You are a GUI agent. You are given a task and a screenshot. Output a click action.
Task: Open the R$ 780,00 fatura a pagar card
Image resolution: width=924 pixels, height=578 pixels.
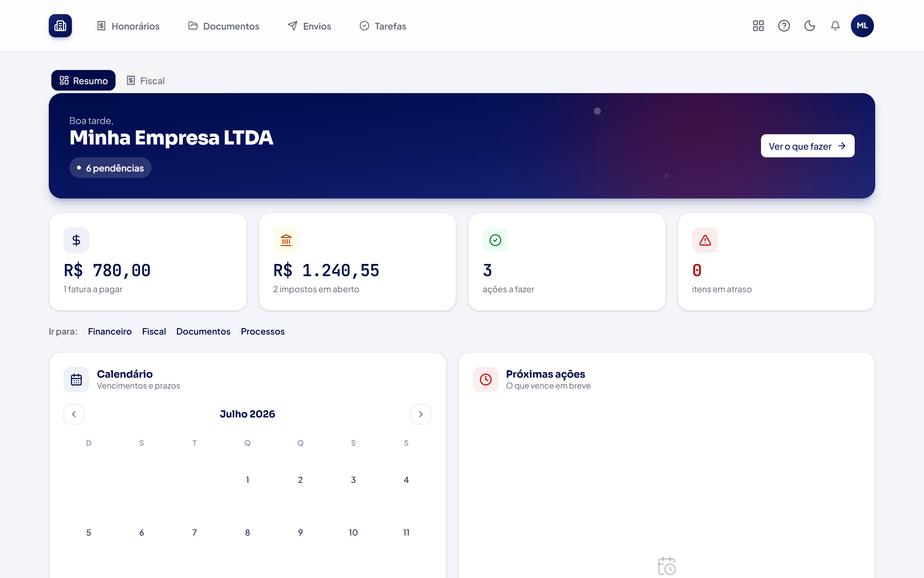(x=148, y=262)
